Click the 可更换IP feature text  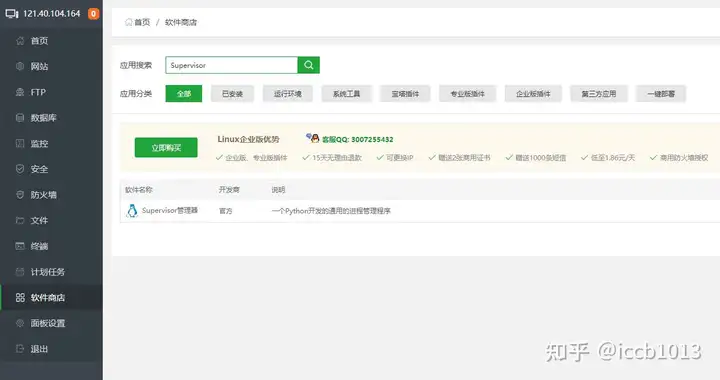click(399, 158)
